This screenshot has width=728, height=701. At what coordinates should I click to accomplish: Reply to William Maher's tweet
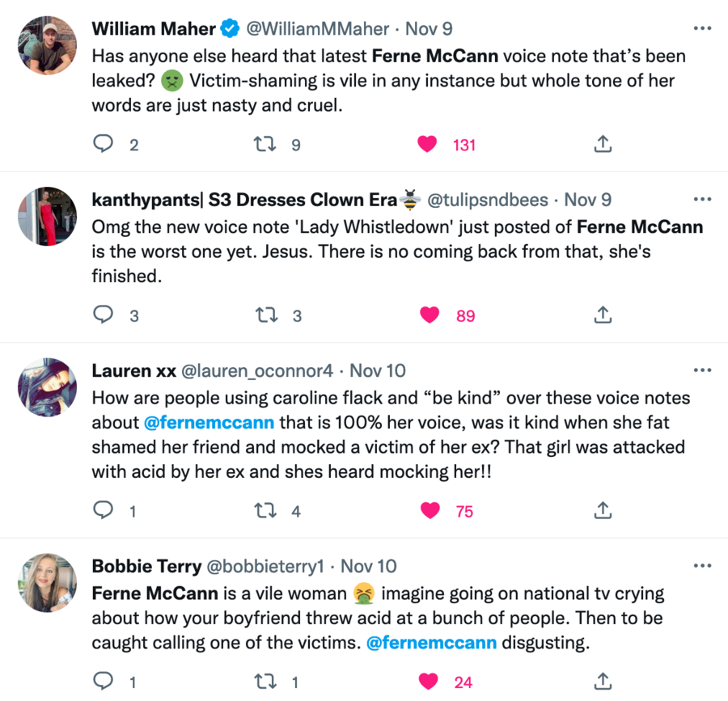click(x=103, y=145)
